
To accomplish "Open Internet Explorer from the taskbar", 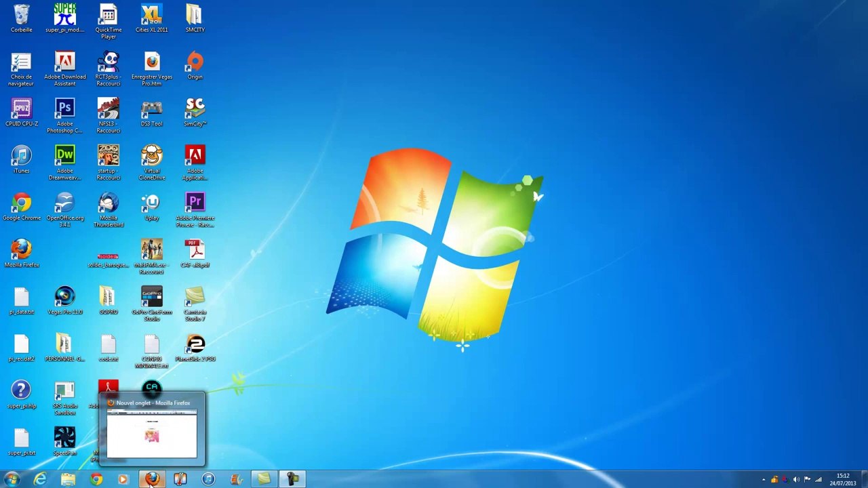I will (40, 479).
